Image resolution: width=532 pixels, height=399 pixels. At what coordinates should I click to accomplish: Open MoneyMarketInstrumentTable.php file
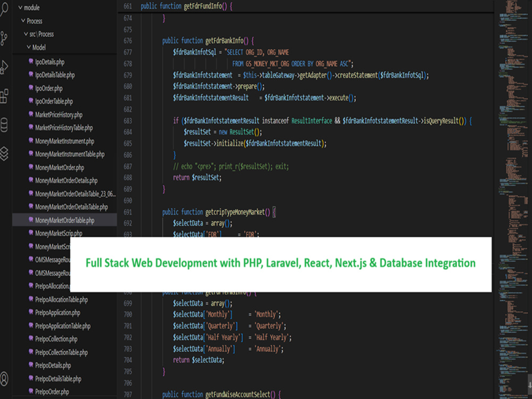(x=70, y=154)
